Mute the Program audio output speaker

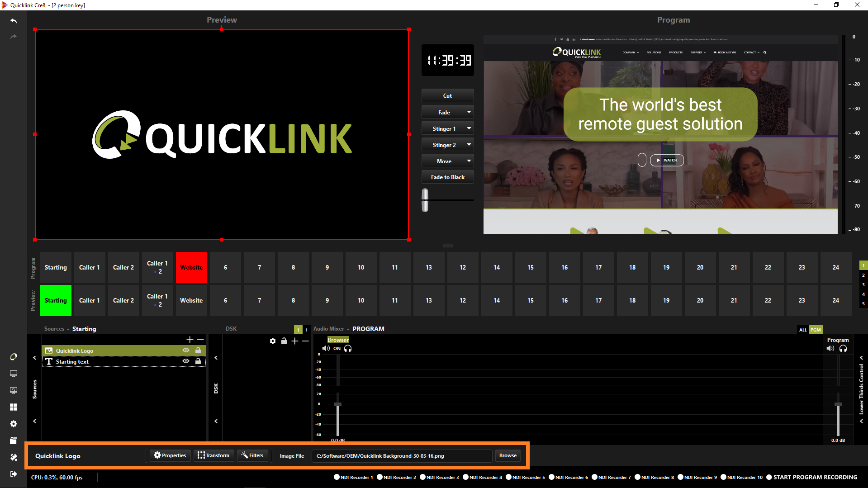coord(830,348)
